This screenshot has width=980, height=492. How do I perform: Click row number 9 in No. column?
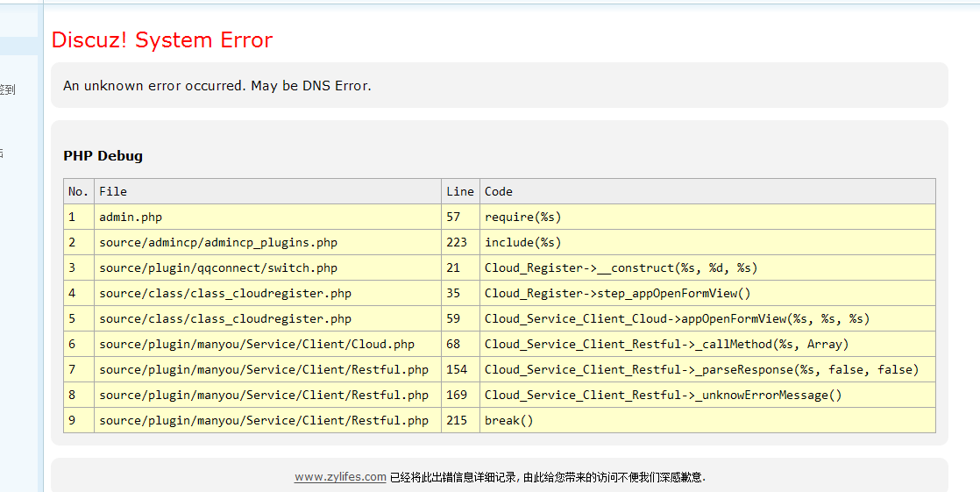(79, 420)
